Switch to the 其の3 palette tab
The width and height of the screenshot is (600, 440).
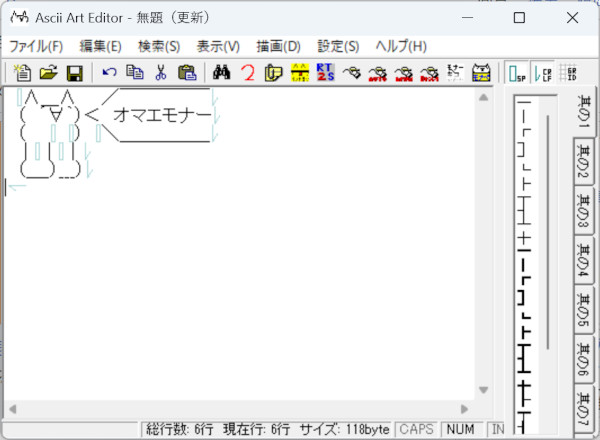pyautogui.click(x=584, y=211)
